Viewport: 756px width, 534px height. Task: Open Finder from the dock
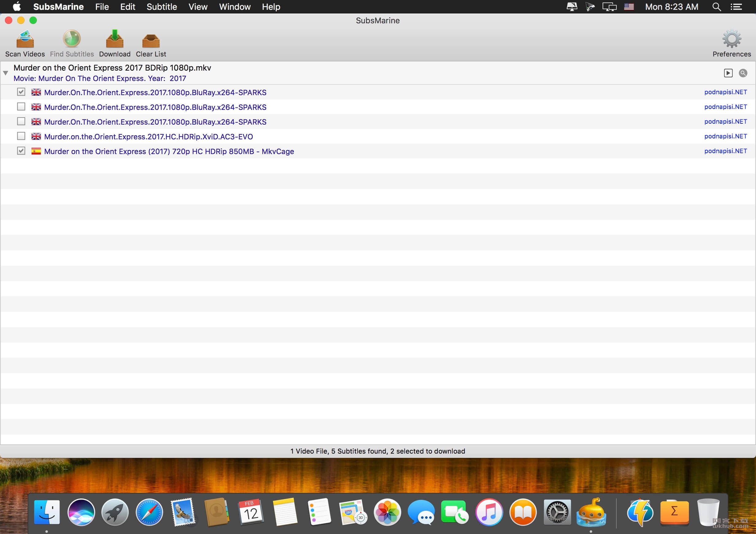[x=47, y=512]
